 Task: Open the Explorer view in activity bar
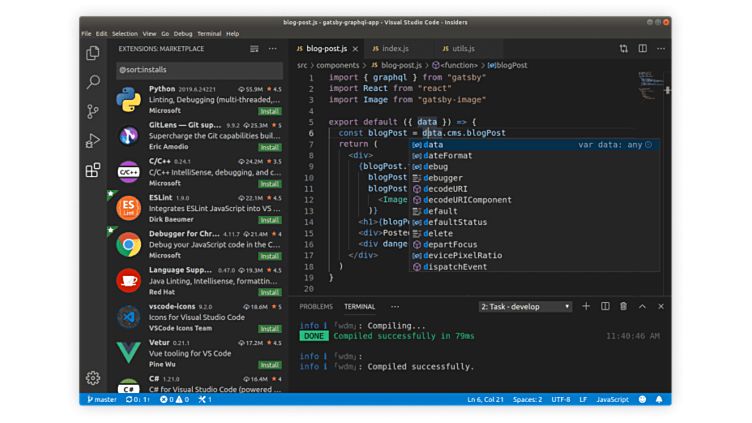click(93, 53)
